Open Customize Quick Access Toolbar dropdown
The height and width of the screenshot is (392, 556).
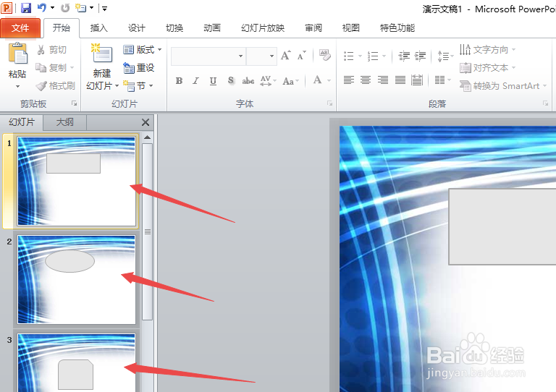(104, 8)
